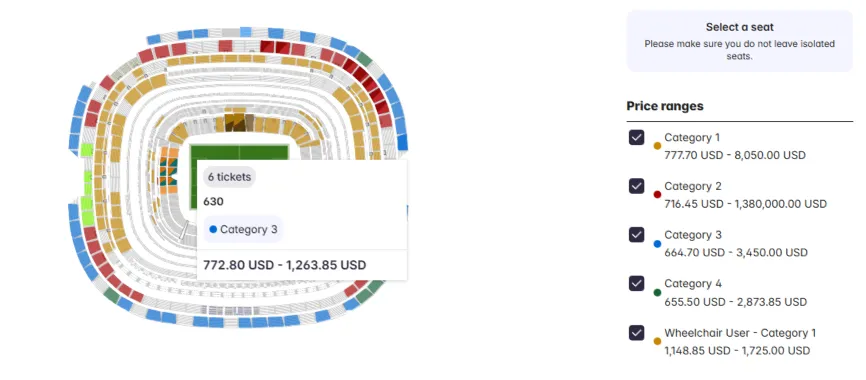Click the 6 tickets badge in tooltip
Image resolution: width=866 pixels, height=380 pixels.
click(229, 177)
